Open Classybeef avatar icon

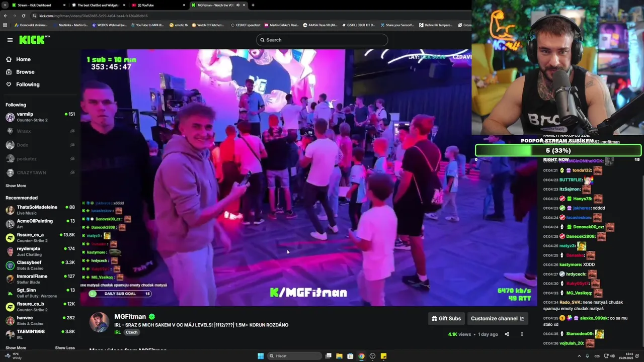tap(10, 265)
